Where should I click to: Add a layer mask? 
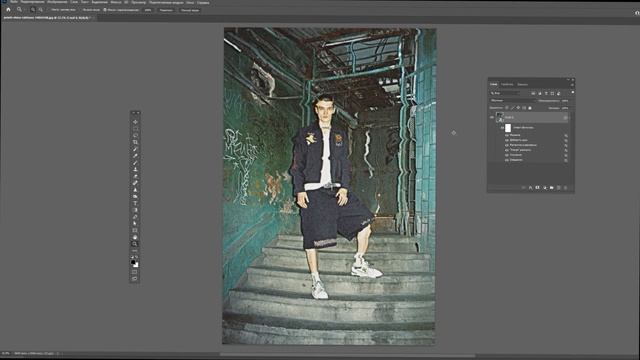(x=537, y=188)
